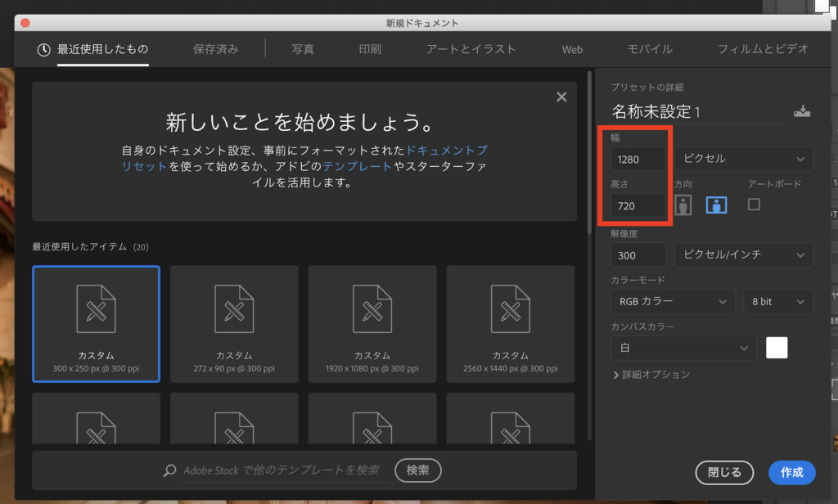Open the 白 canvas color dropdown
The width and height of the screenshot is (838, 504).
pyautogui.click(x=683, y=348)
